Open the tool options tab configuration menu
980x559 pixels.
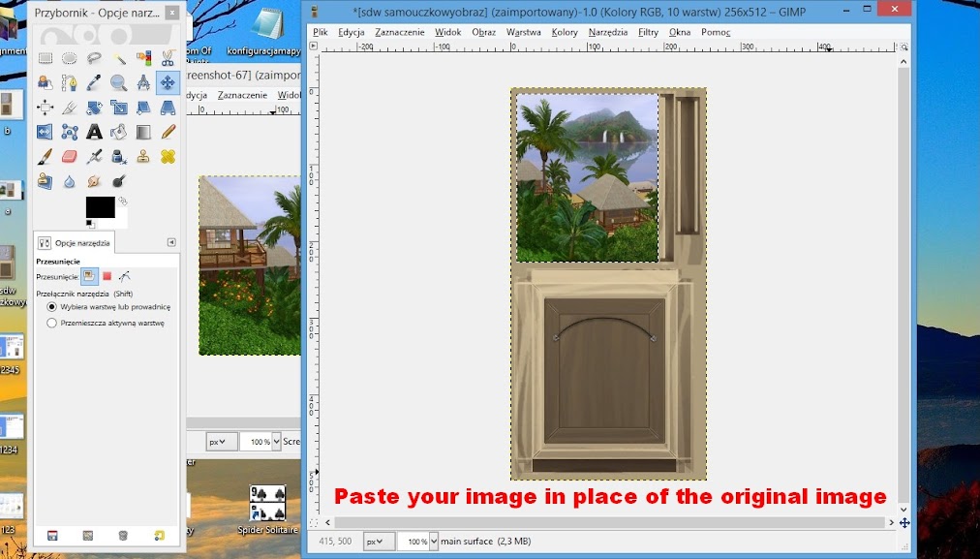171,242
